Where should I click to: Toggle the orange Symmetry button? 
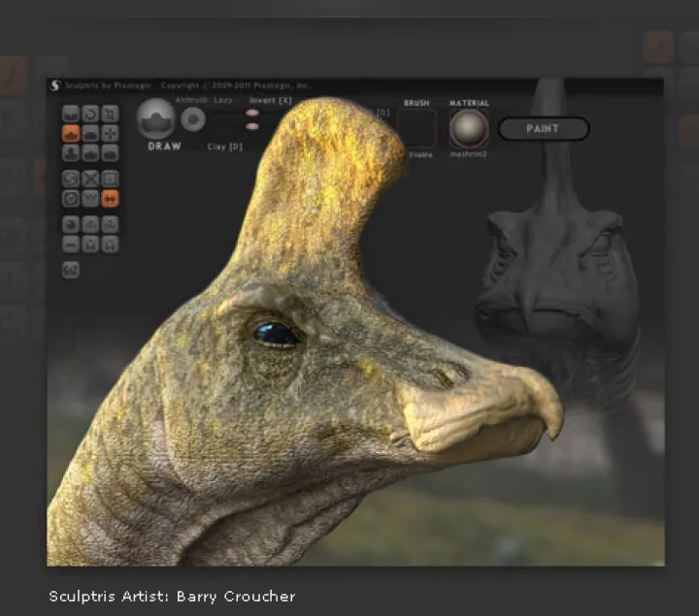[110, 198]
